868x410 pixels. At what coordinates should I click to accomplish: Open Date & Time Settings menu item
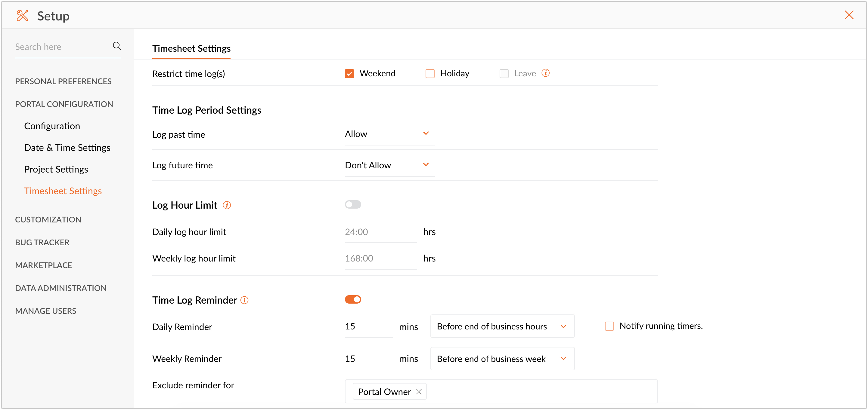[x=67, y=148]
